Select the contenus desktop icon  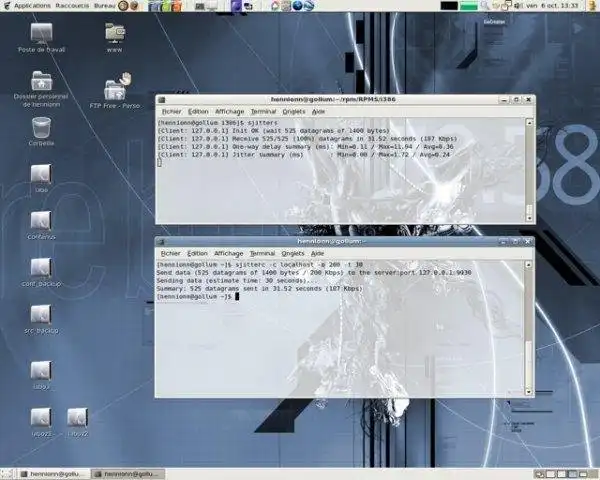41,225
